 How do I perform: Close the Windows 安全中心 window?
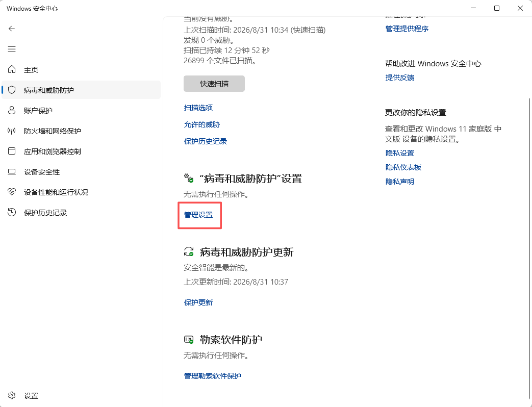pos(520,8)
